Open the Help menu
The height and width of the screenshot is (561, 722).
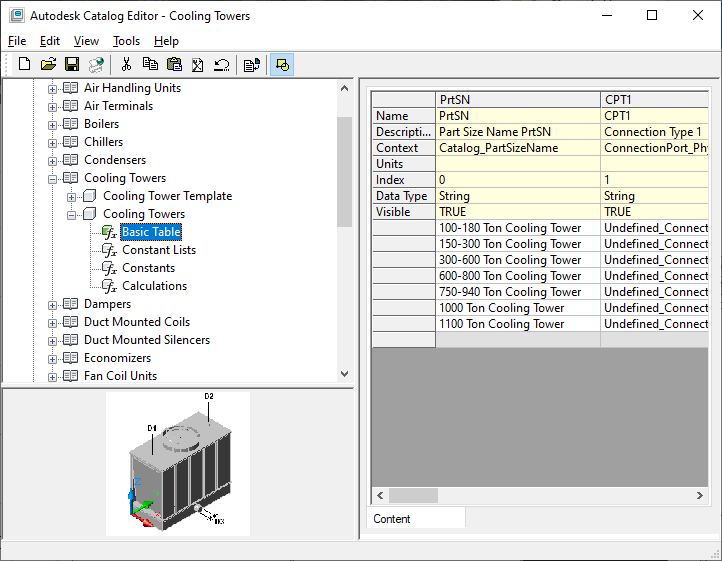click(166, 41)
